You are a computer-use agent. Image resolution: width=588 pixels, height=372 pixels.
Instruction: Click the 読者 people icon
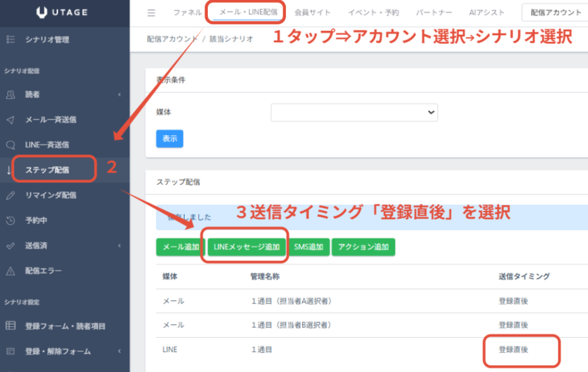10,94
